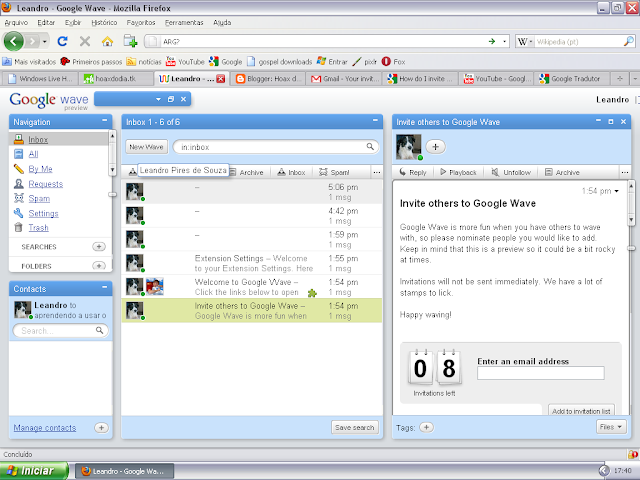Mark as Spam in inbox toolbar
The image size is (640, 480).
[334, 172]
